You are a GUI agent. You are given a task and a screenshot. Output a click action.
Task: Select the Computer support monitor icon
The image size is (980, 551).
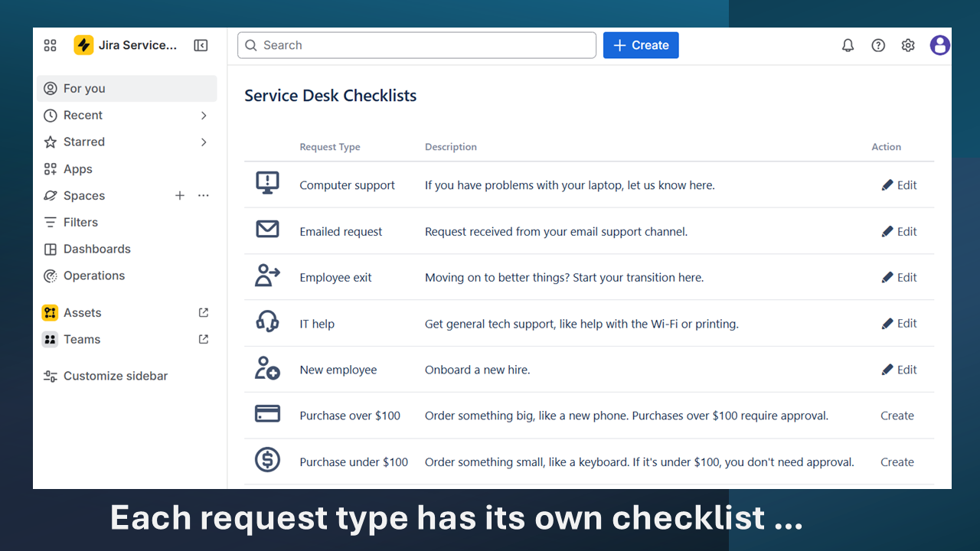click(x=267, y=184)
